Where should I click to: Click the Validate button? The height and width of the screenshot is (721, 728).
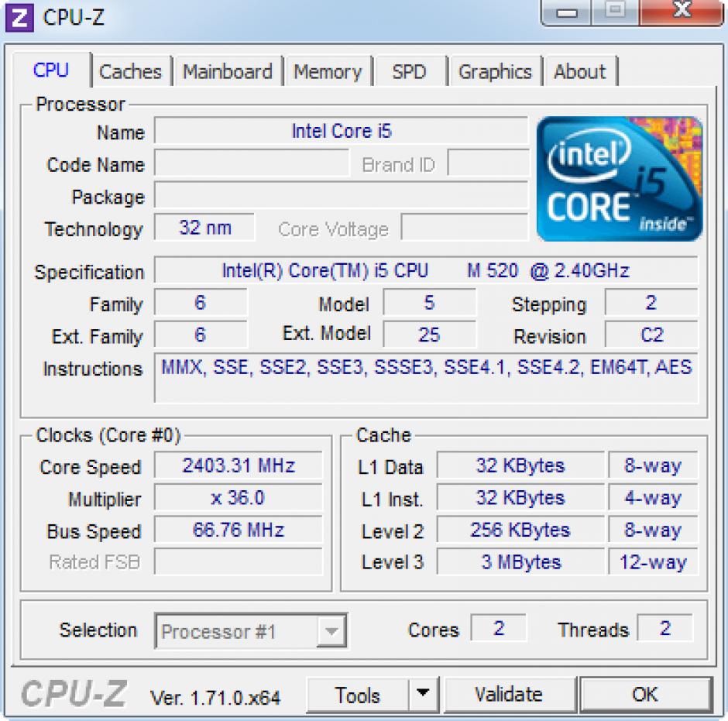coord(508,694)
